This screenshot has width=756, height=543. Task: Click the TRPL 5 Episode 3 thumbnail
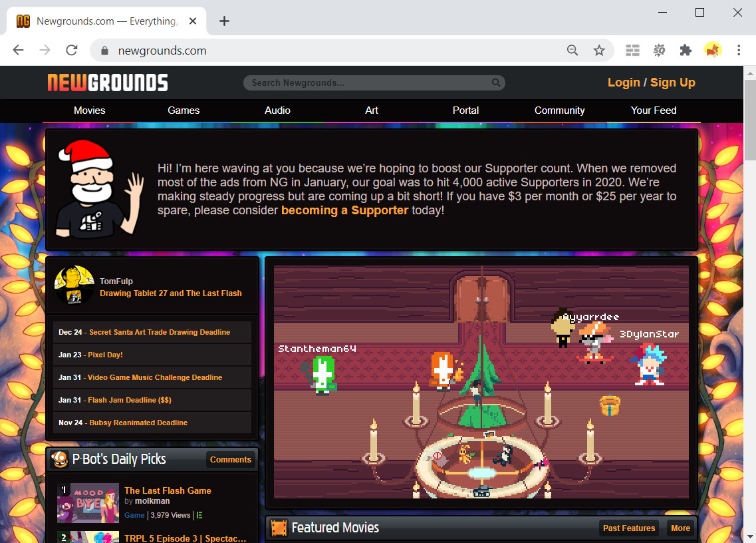coord(88,537)
